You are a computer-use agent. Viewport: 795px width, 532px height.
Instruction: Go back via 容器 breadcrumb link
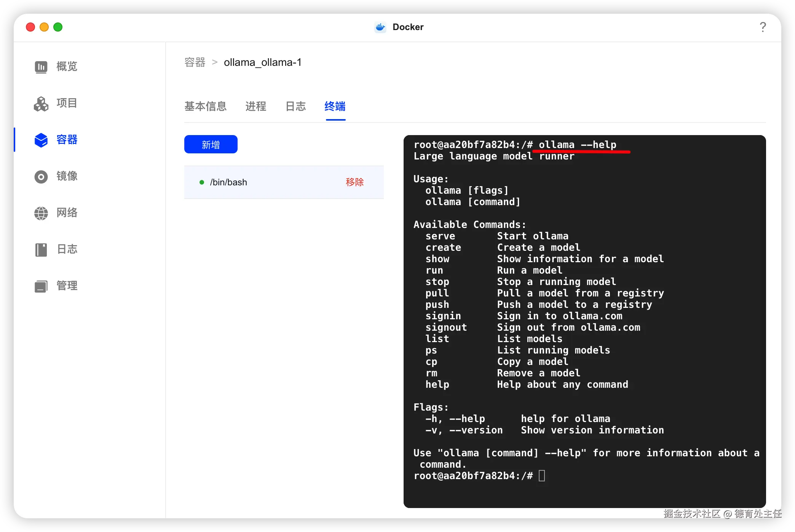pos(195,62)
